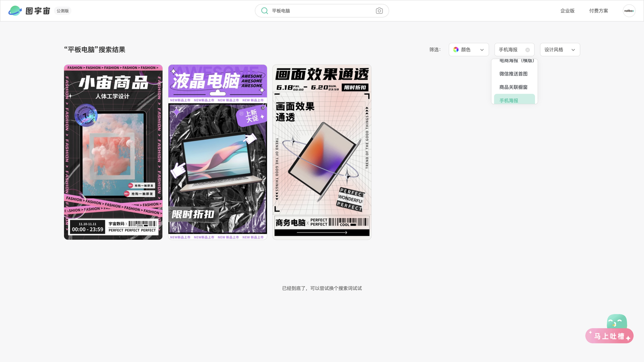644x362 pixels.
Task: Open the 手机海报 type dropdown
Action: point(514,50)
